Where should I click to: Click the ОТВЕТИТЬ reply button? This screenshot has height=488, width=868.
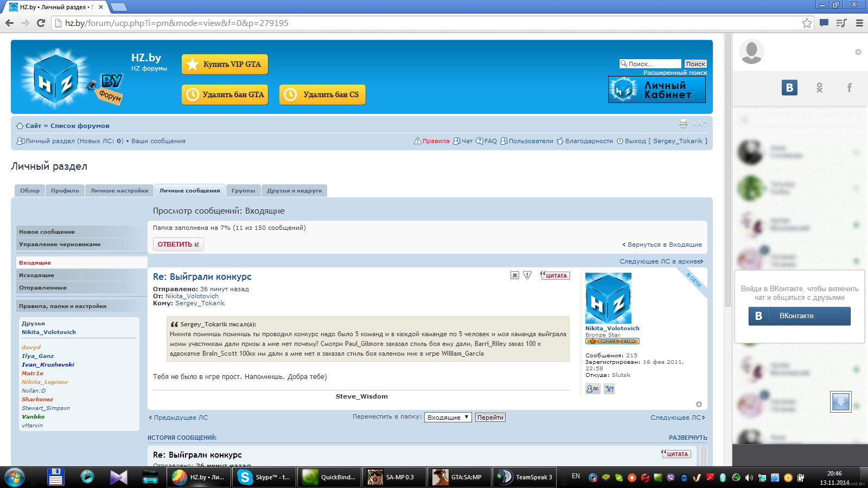point(178,245)
